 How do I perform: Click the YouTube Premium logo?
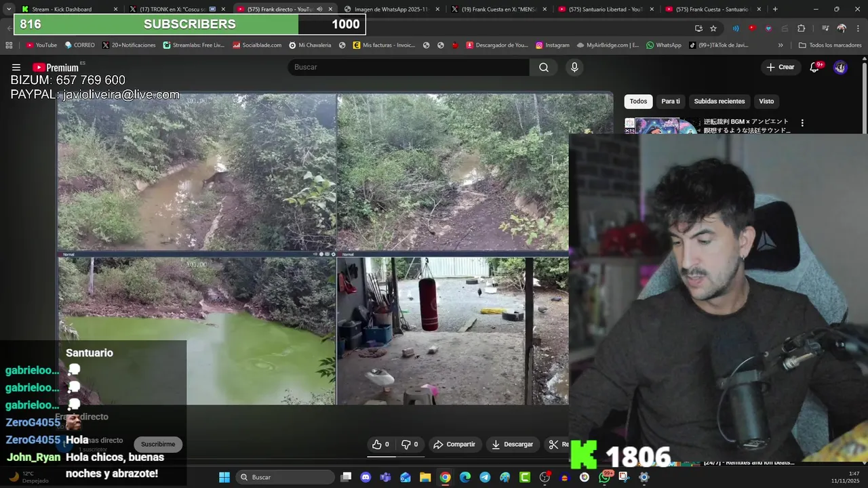pyautogui.click(x=56, y=67)
